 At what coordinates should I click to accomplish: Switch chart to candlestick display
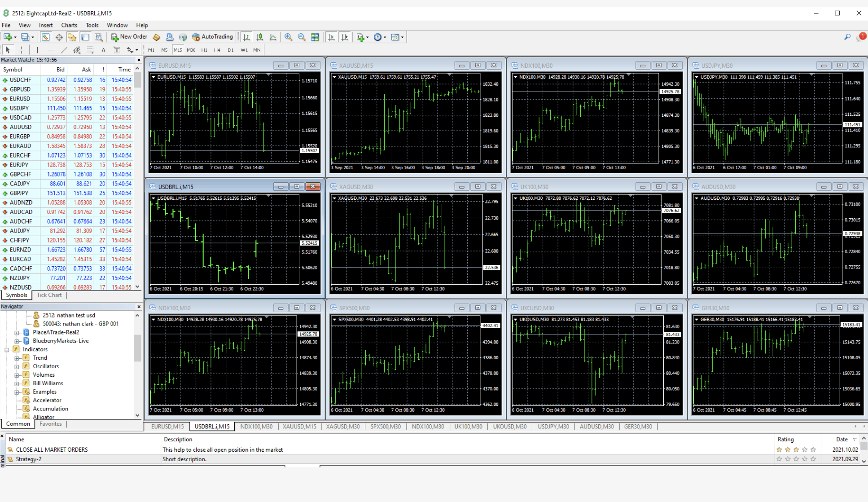259,37
